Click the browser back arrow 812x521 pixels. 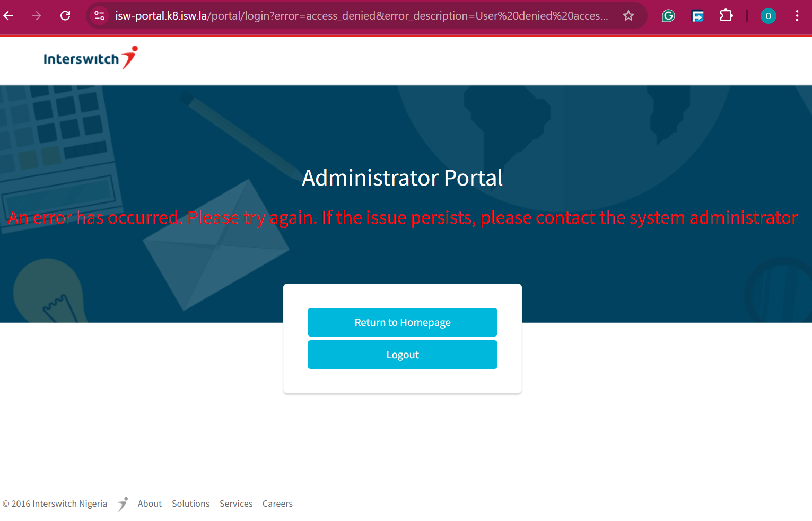(x=9, y=16)
